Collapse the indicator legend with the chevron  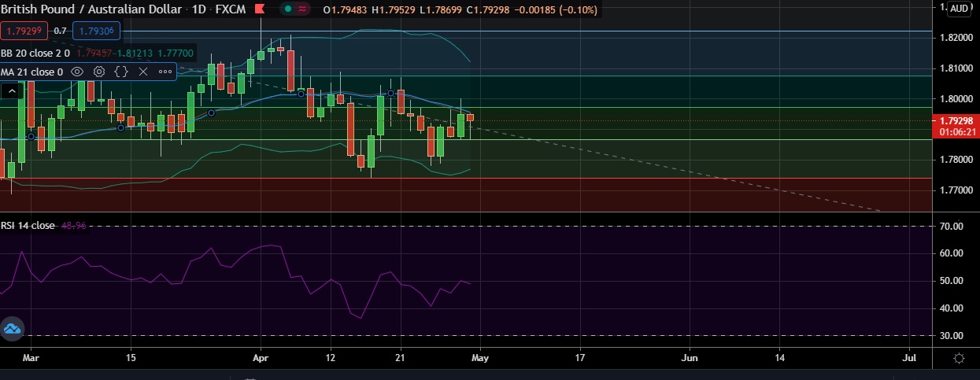click(11, 90)
